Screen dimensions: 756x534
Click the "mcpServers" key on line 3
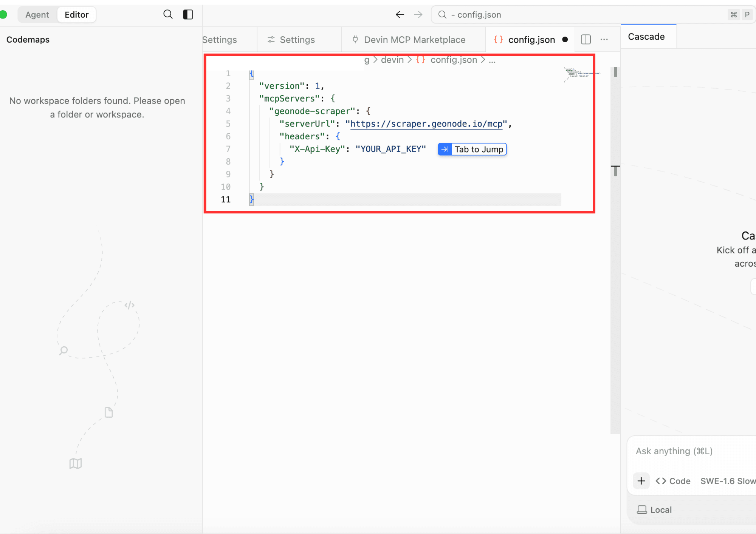[x=290, y=99]
